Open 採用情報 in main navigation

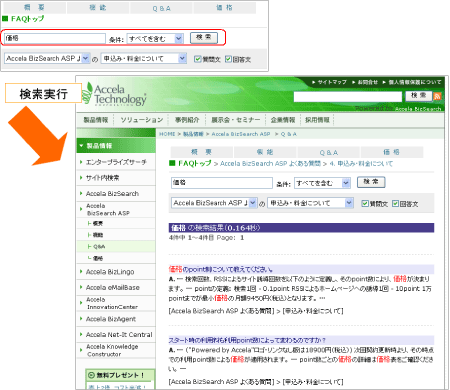(x=317, y=120)
